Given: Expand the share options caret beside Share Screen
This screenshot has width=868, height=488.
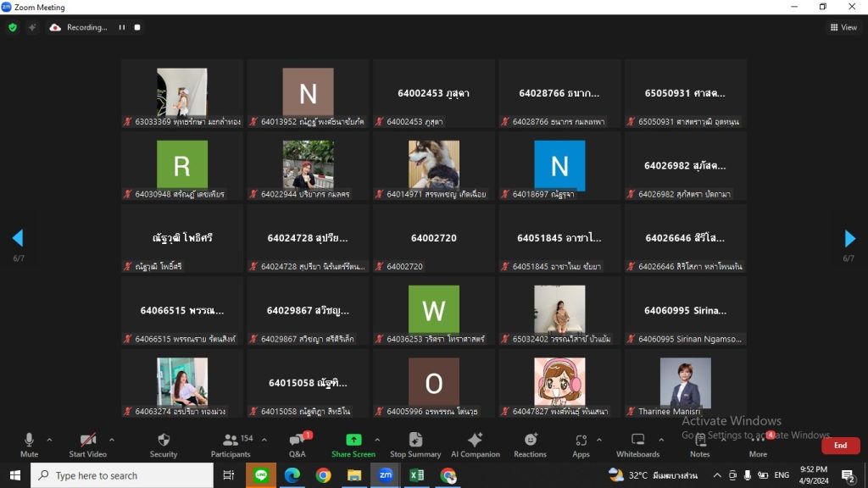Looking at the screenshot, I should click(x=377, y=440).
